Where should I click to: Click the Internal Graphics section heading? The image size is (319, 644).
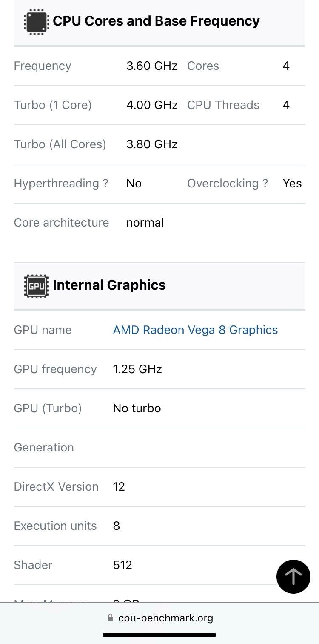[x=109, y=285]
